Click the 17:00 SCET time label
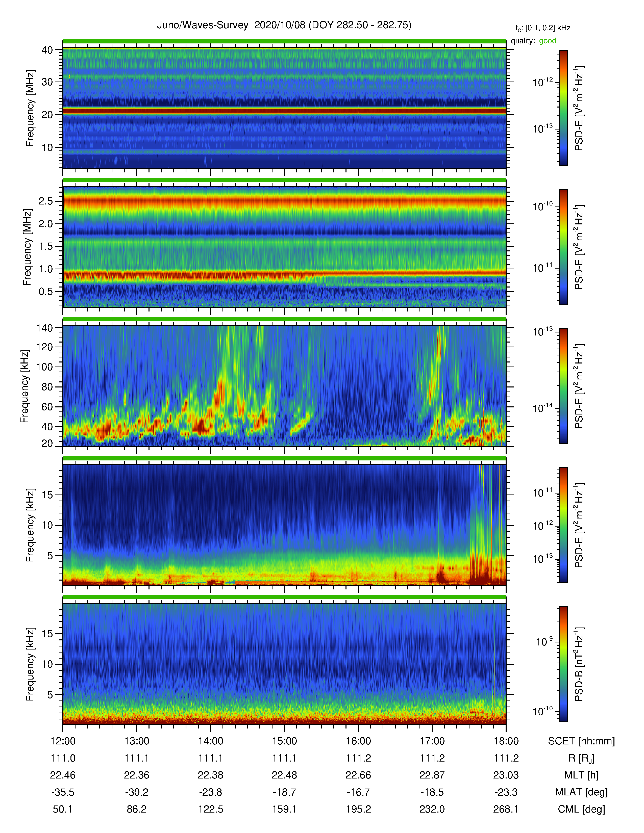This screenshot has height=833, width=644. tap(432, 741)
